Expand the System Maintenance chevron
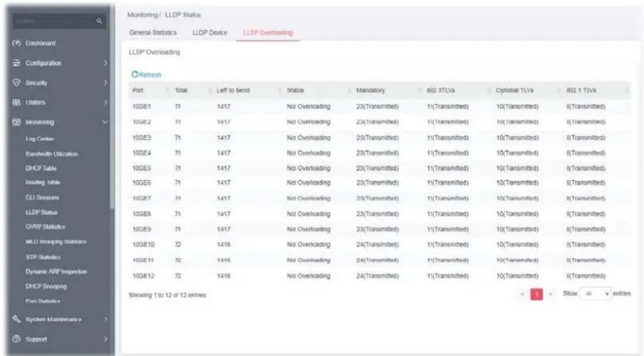 [x=105, y=319]
